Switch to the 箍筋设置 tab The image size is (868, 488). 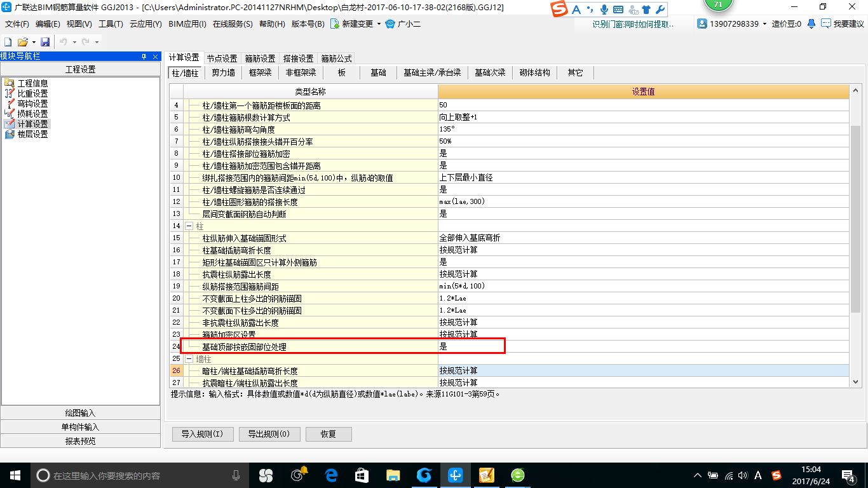(x=260, y=58)
